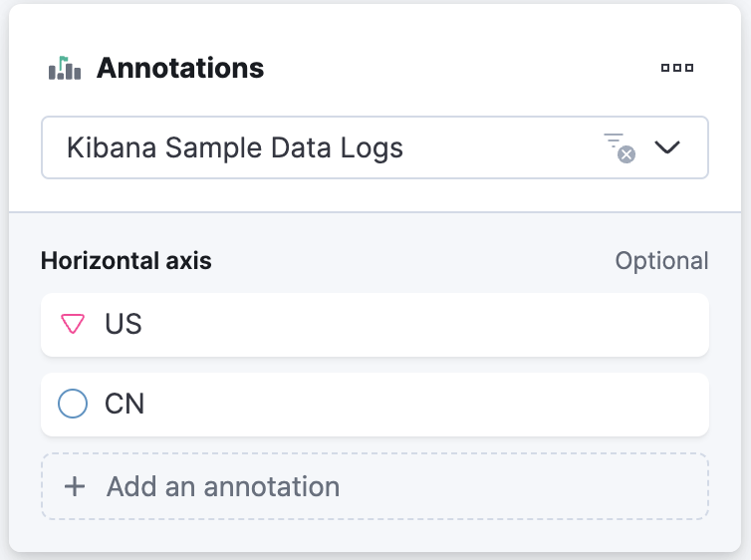This screenshot has height=560, width=751.
Task: Click the Horizontal axis label
Action: pos(125,261)
